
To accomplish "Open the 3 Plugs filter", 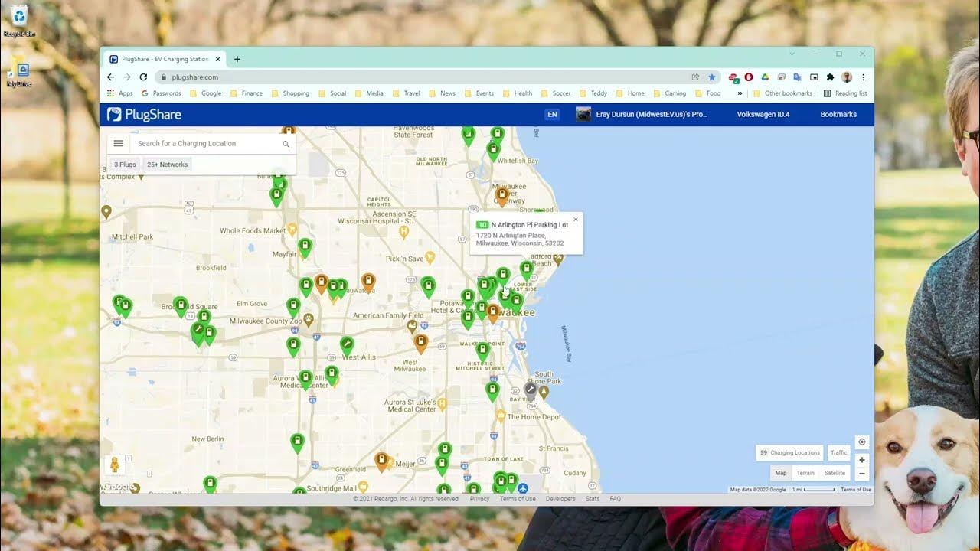I will pyautogui.click(x=125, y=165).
